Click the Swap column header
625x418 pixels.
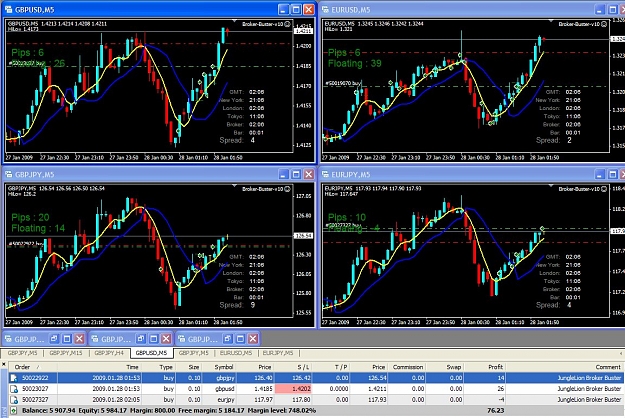tap(444, 367)
